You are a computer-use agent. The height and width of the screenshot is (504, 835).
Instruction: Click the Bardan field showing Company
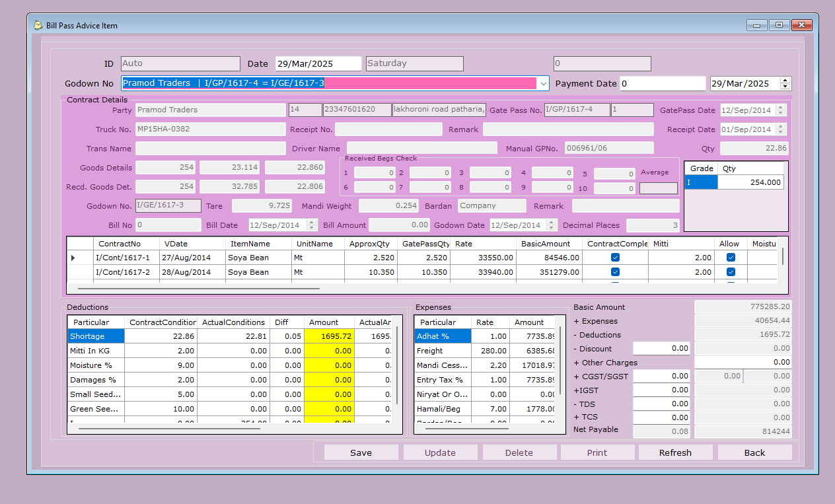(492, 206)
